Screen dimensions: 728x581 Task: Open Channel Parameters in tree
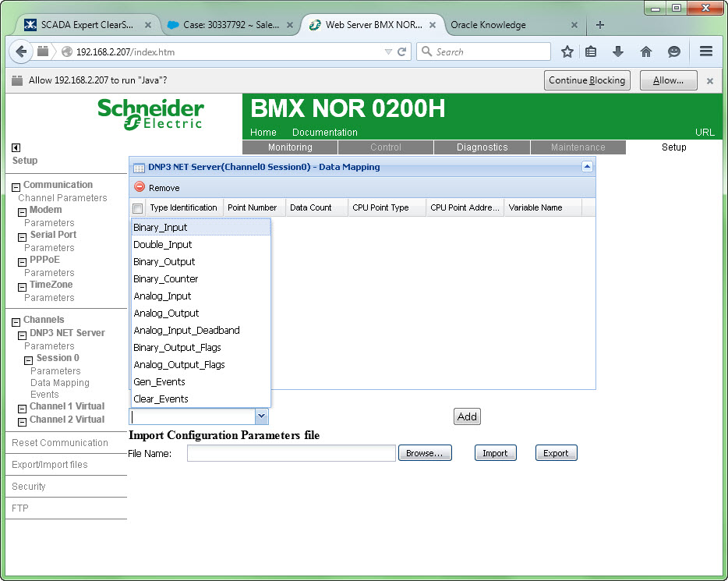point(62,198)
